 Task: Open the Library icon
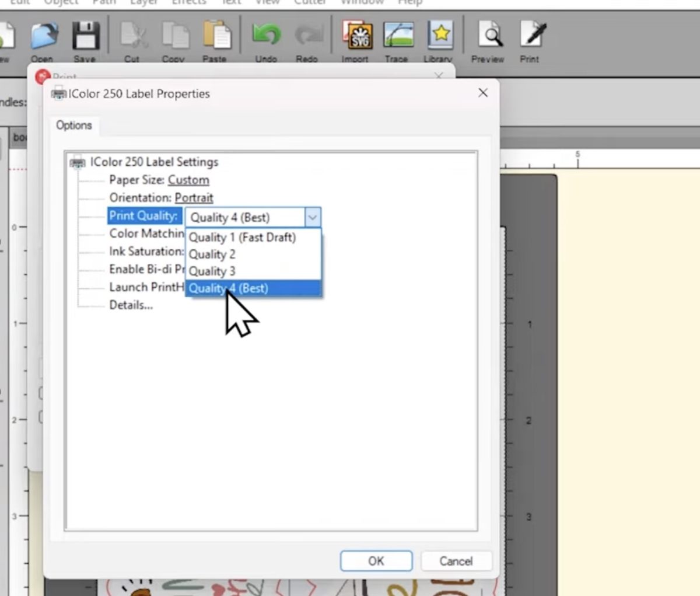440,35
